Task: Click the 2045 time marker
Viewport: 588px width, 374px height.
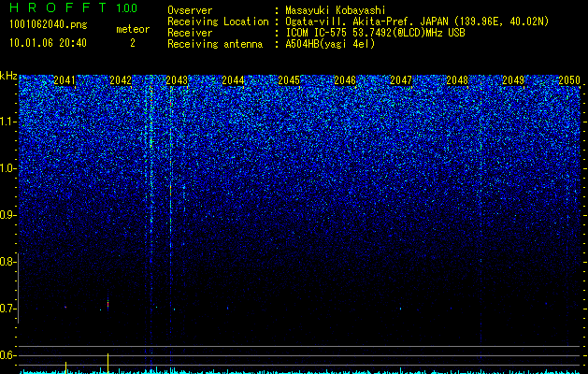Action: coord(289,80)
